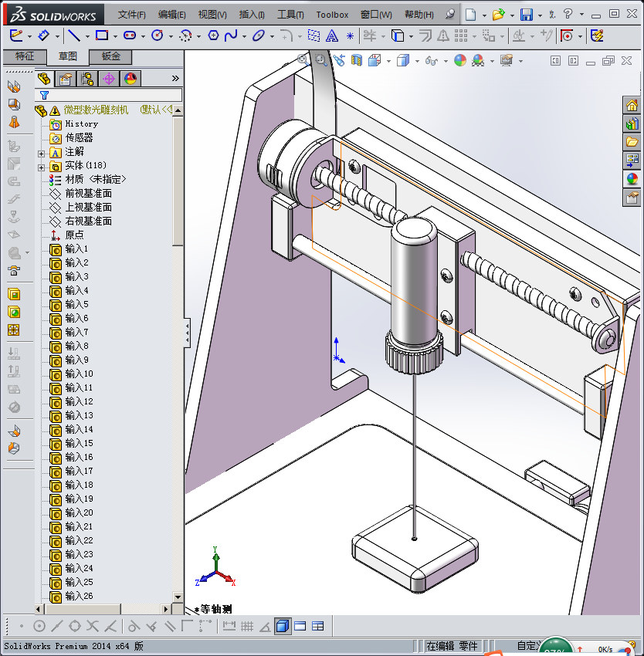Select the sketch Text tool
644x656 pixels.
click(x=331, y=36)
